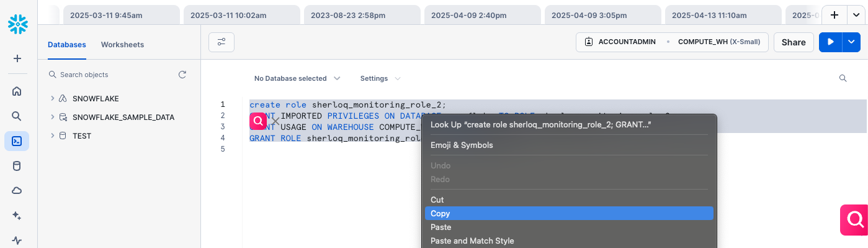Dismiss the X beside pink magnifier
The width and height of the screenshot is (868, 248).
click(x=275, y=122)
